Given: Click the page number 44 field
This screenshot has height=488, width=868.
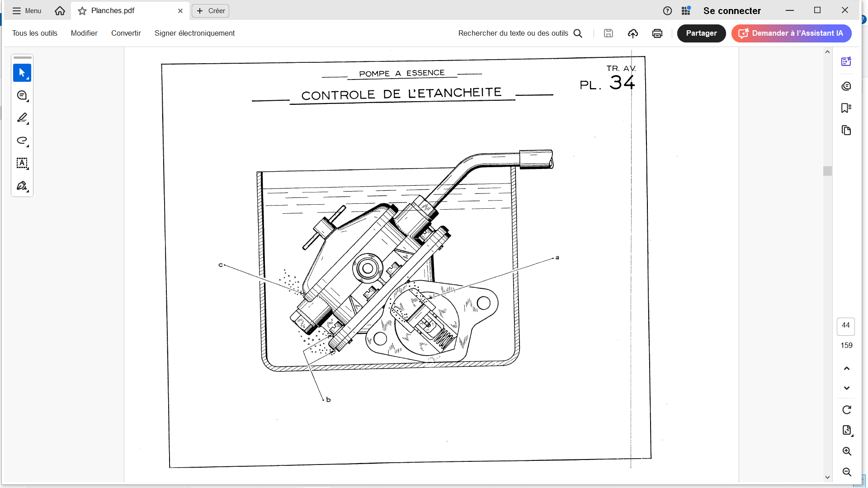Looking at the screenshot, I should (845, 325).
